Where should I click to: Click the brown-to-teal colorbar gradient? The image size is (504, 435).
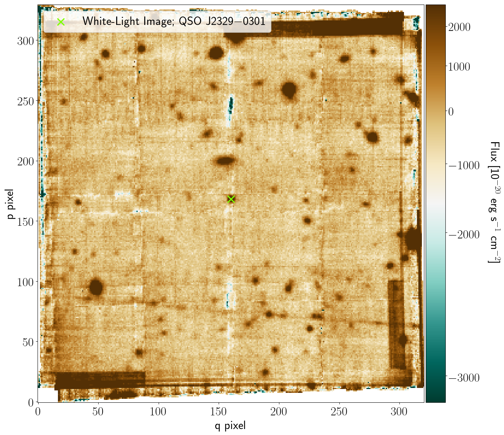436,203
